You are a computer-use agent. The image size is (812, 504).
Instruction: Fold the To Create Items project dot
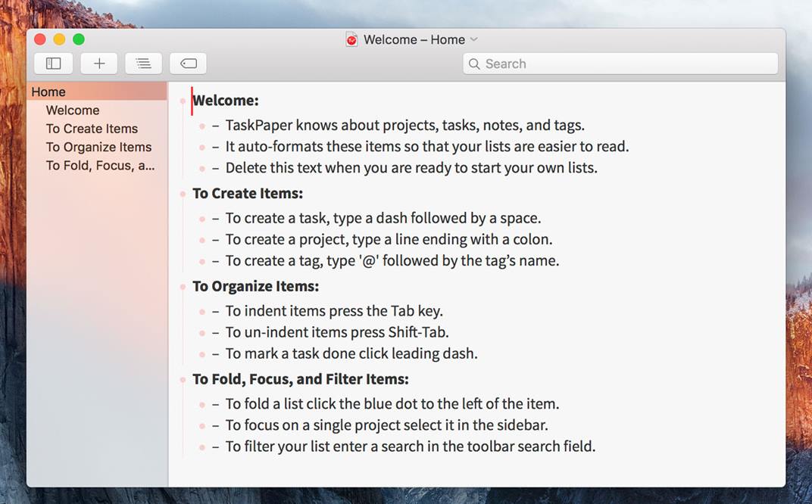[183, 194]
